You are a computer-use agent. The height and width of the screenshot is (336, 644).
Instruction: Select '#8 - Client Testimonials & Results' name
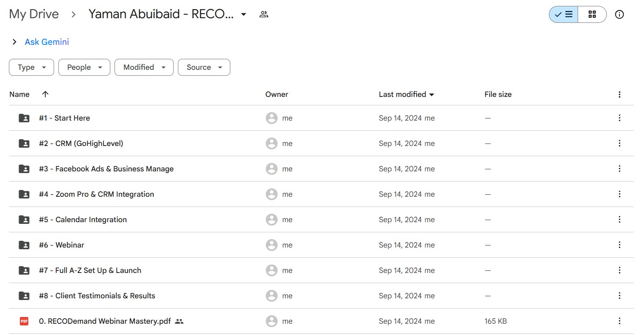pos(97,296)
